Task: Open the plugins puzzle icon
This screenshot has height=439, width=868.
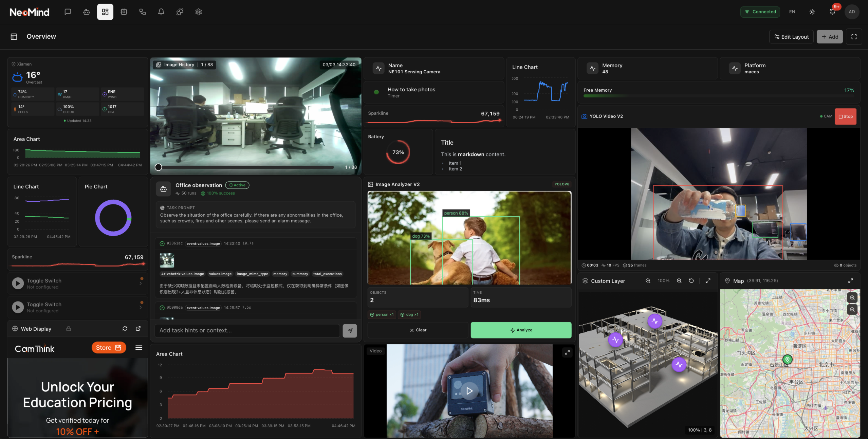Action: (180, 12)
